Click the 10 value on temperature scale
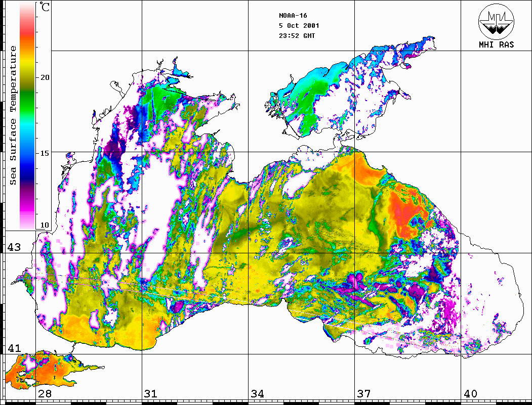 [x=45, y=225]
